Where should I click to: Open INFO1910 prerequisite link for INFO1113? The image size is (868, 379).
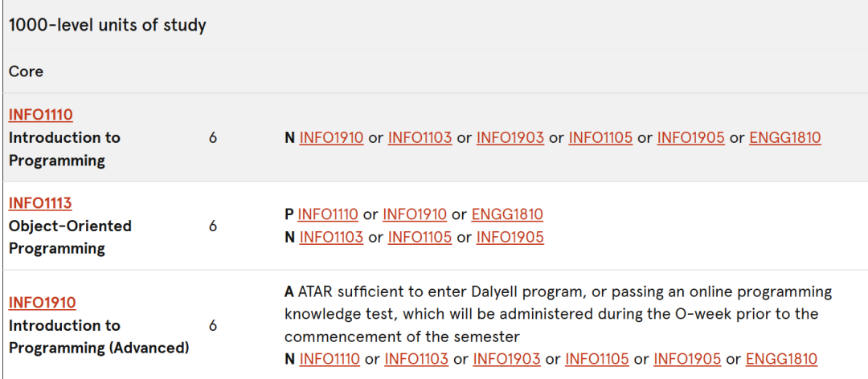(415, 214)
